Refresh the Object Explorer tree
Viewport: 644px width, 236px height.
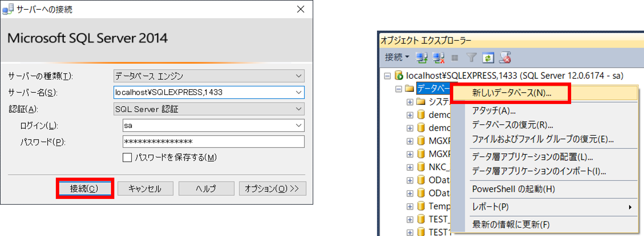click(x=488, y=57)
